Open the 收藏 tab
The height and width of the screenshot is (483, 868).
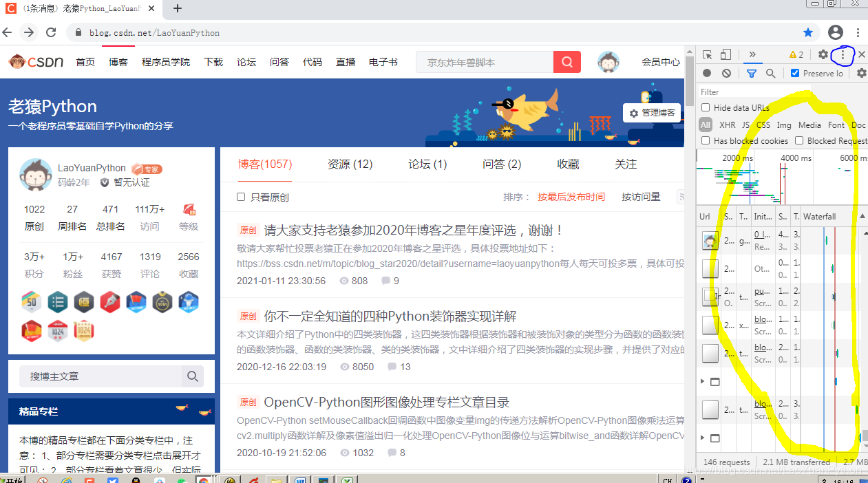tap(568, 164)
